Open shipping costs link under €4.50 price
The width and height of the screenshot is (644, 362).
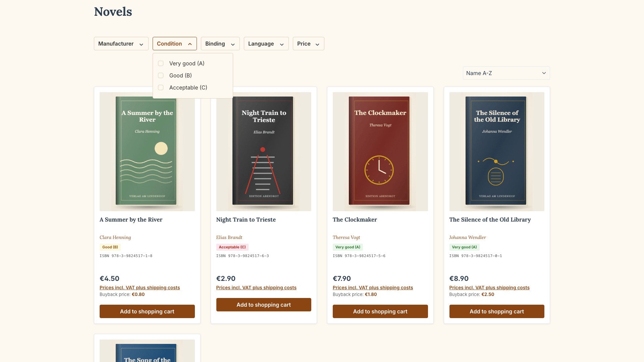(140, 288)
